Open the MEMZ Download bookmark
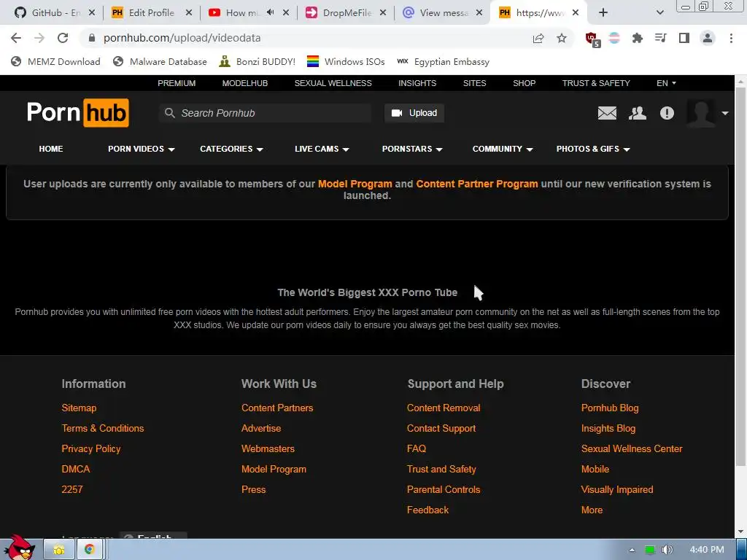This screenshot has width=747, height=560. click(55, 62)
